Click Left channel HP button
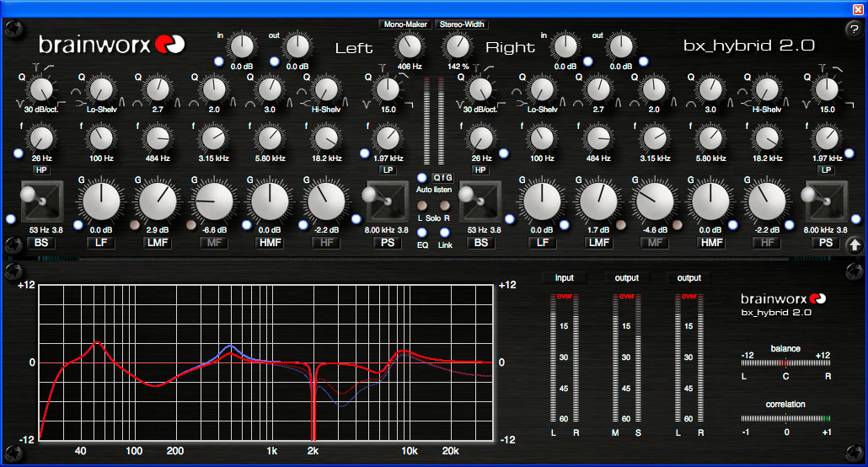This screenshot has height=467, width=868. 41,170
